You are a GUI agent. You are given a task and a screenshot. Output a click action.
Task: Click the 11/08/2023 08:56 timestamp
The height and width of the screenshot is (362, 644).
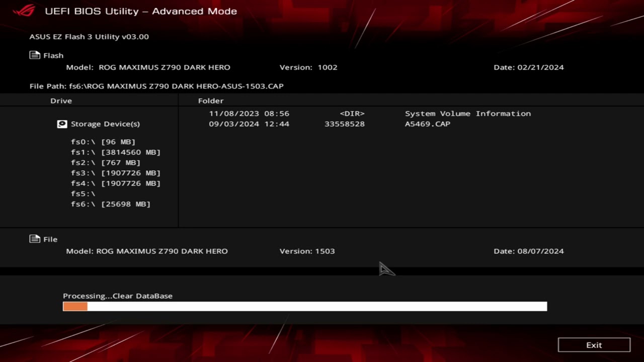(249, 114)
